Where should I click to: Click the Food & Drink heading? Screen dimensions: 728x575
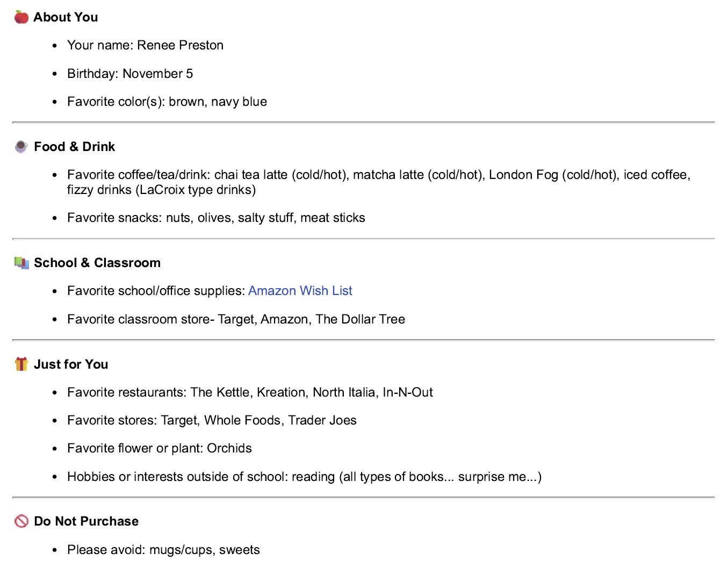tap(74, 147)
